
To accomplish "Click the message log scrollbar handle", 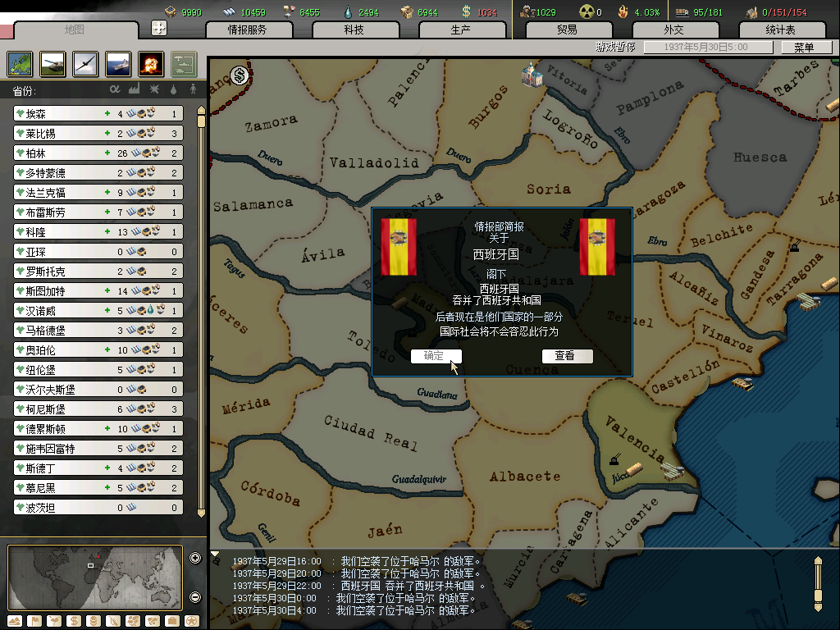I will pos(818,596).
